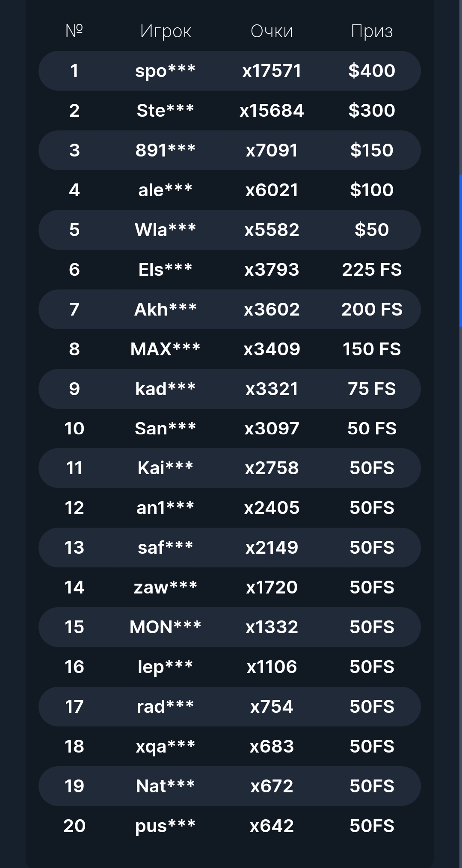Select the first place row spo***
462x868 pixels.
pos(230,71)
